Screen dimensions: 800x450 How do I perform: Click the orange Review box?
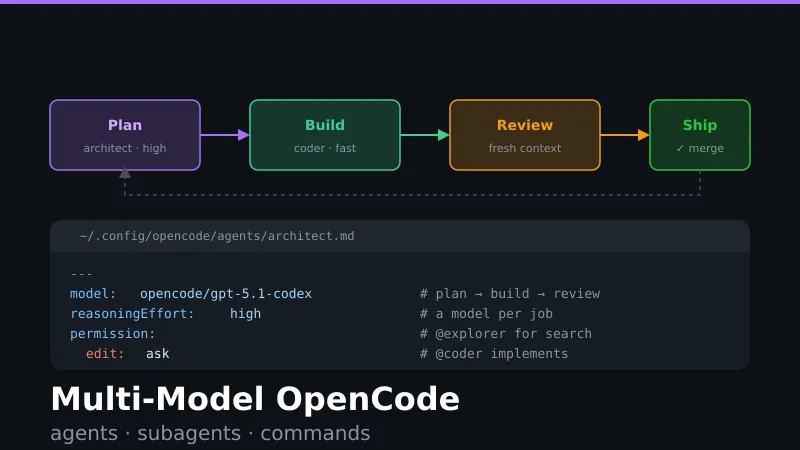click(525, 135)
